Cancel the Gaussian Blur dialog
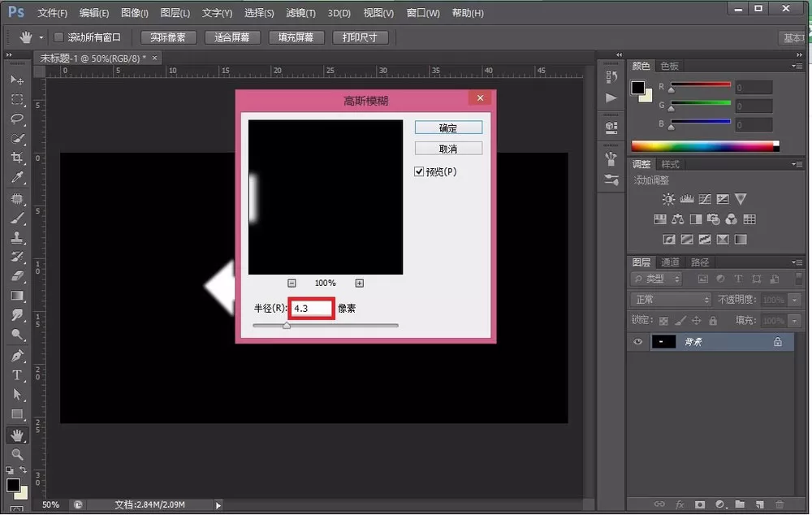 tap(448, 149)
